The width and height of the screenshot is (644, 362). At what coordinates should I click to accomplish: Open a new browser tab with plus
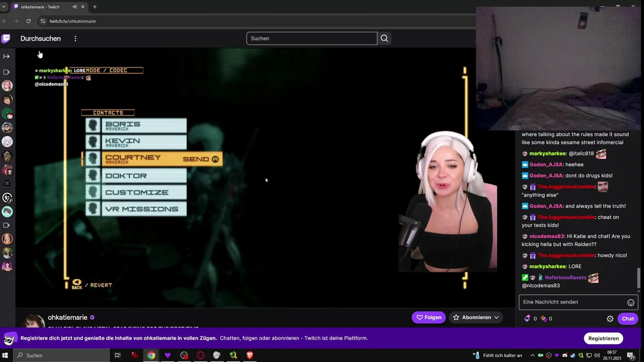point(95,7)
